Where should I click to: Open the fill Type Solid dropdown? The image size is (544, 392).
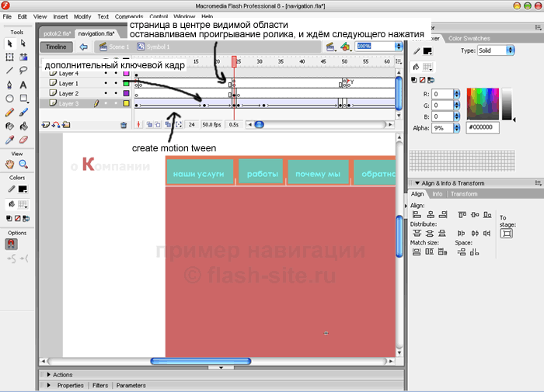tap(510, 50)
